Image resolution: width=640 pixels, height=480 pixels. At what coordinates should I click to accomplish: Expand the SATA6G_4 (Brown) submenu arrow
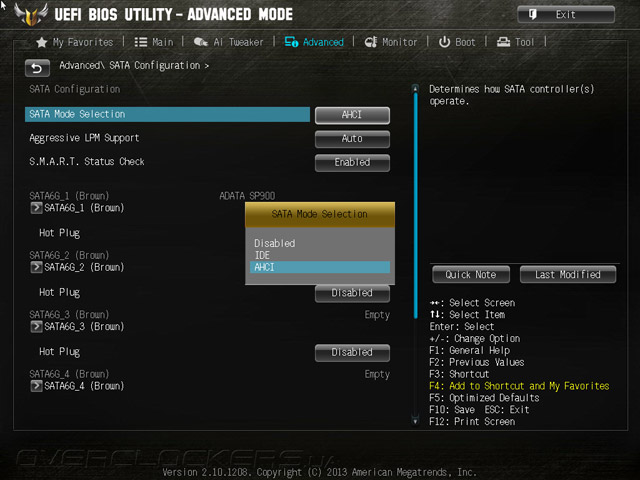pos(36,386)
